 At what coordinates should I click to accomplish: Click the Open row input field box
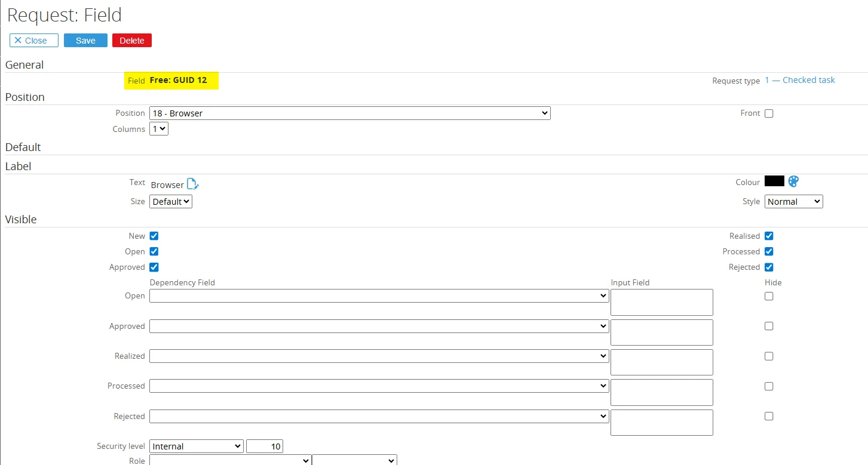(662, 302)
